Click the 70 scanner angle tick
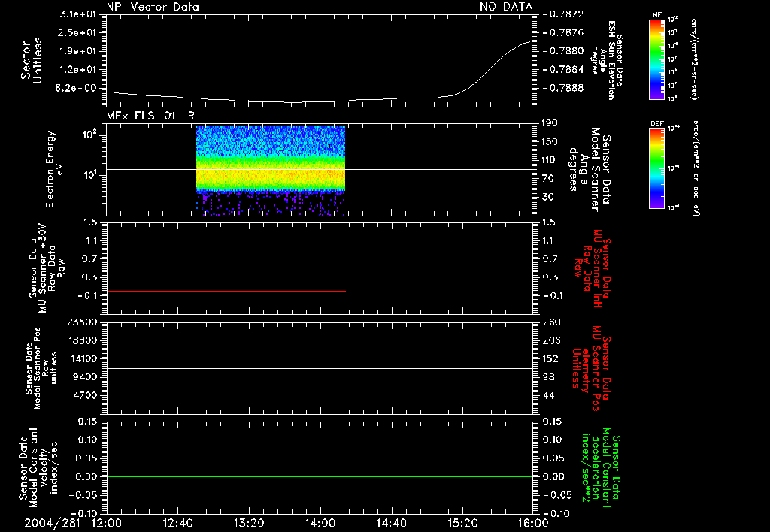 (550, 178)
